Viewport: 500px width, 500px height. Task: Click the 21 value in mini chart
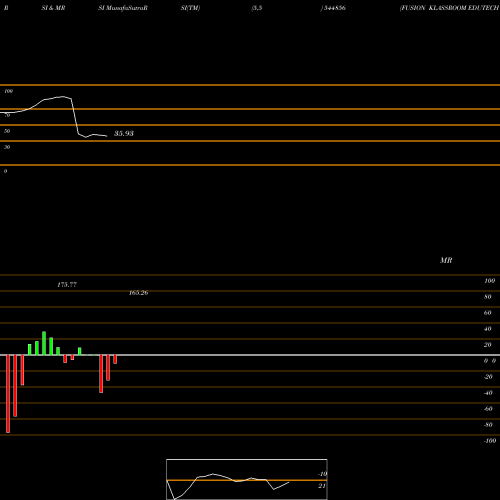(x=322, y=486)
